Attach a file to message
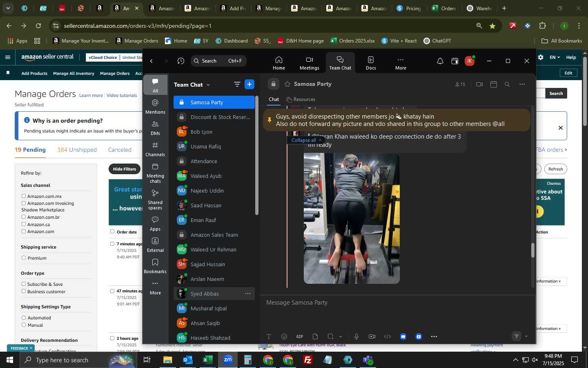The width and height of the screenshot is (588, 368). click(315, 337)
